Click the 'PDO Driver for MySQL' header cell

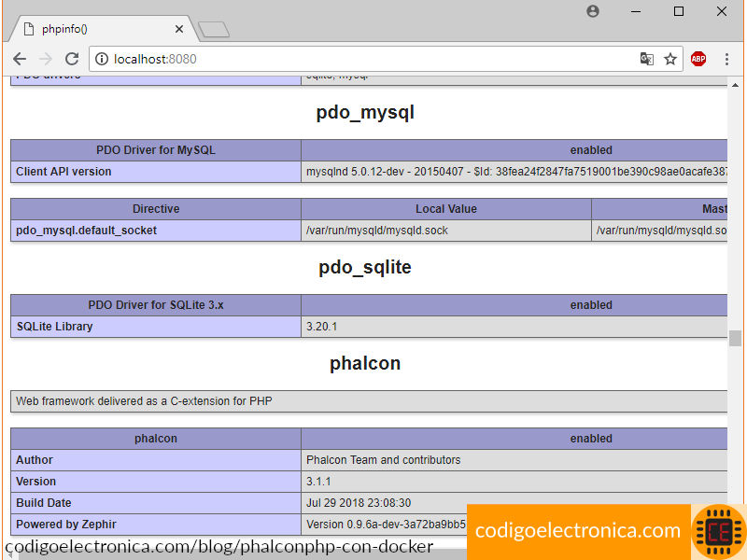pos(156,150)
